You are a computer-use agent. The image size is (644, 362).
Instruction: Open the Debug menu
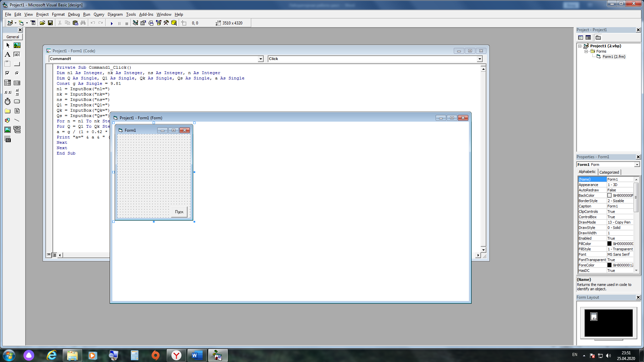(x=74, y=14)
